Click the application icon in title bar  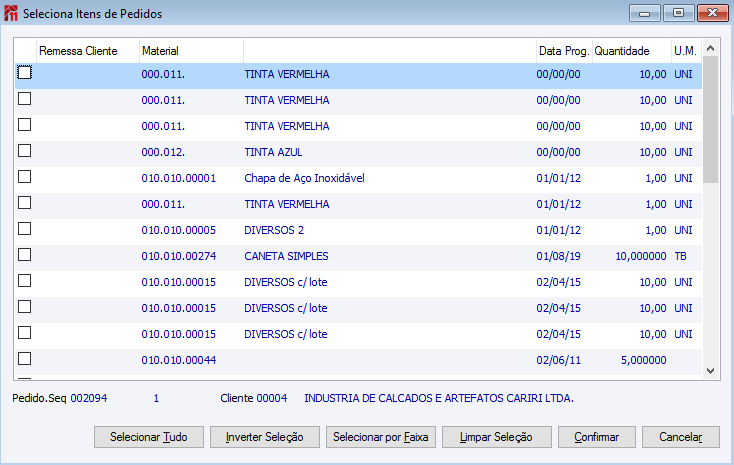(x=11, y=13)
